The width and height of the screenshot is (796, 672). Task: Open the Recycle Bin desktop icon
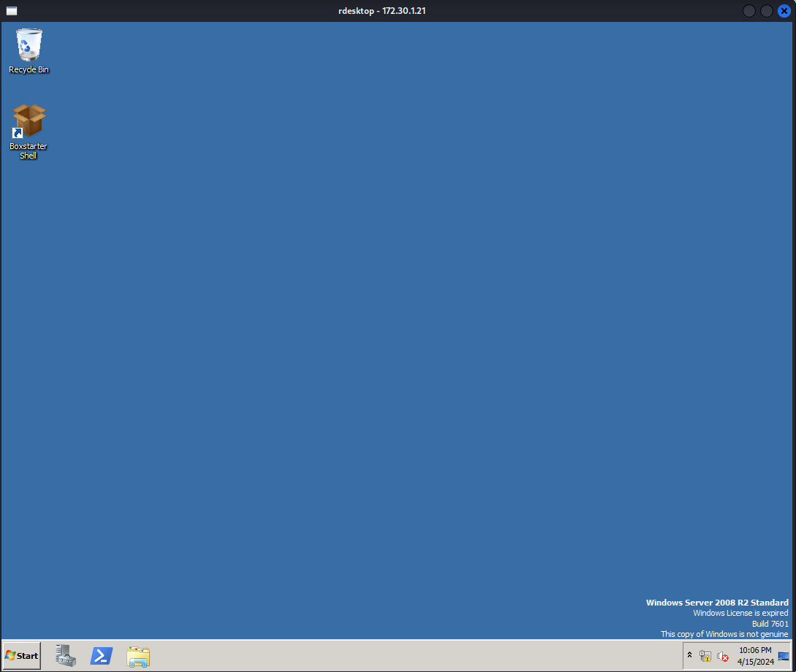(29, 45)
